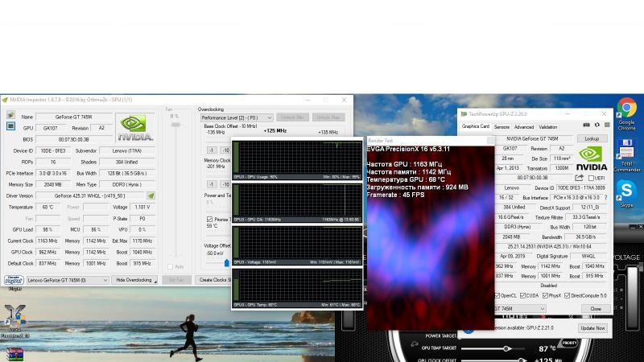Viewport: 644px width, 362px height.
Task: Click the PRIORITY badge in EVGA PrecisionX
Action: click(x=569, y=343)
